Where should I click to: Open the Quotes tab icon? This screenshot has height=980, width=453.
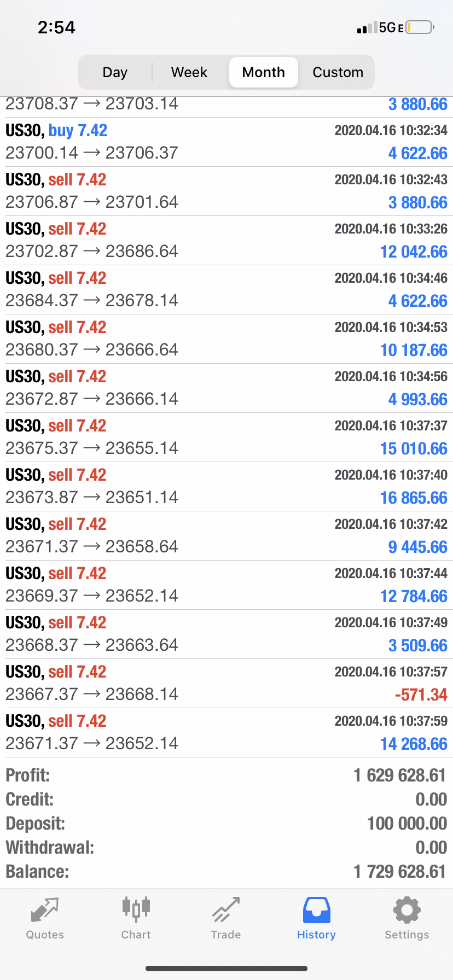(45, 911)
